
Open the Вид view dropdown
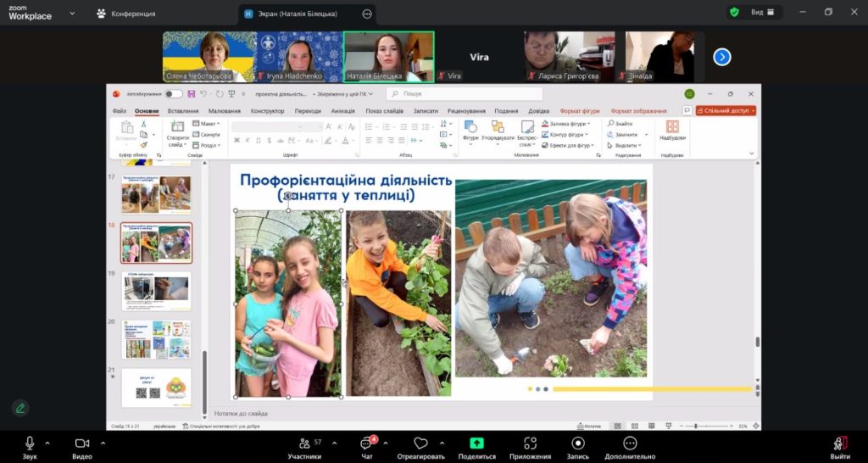(x=759, y=13)
